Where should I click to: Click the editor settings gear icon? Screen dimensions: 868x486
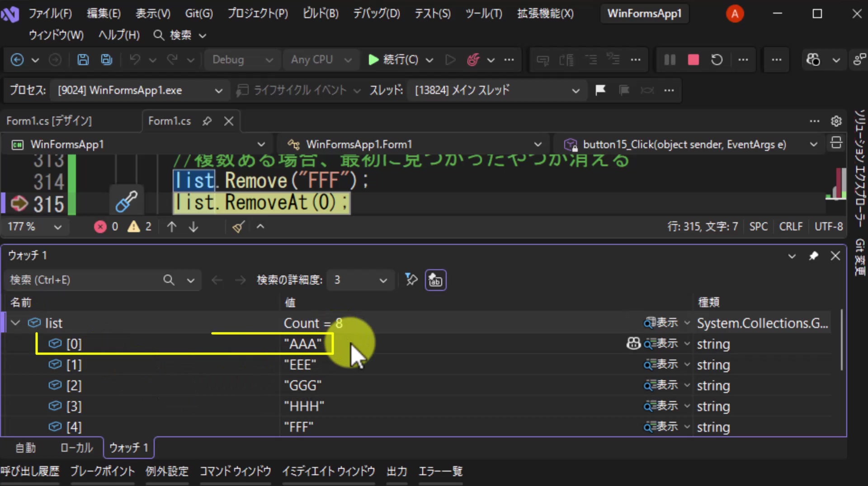click(x=836, y=121)
